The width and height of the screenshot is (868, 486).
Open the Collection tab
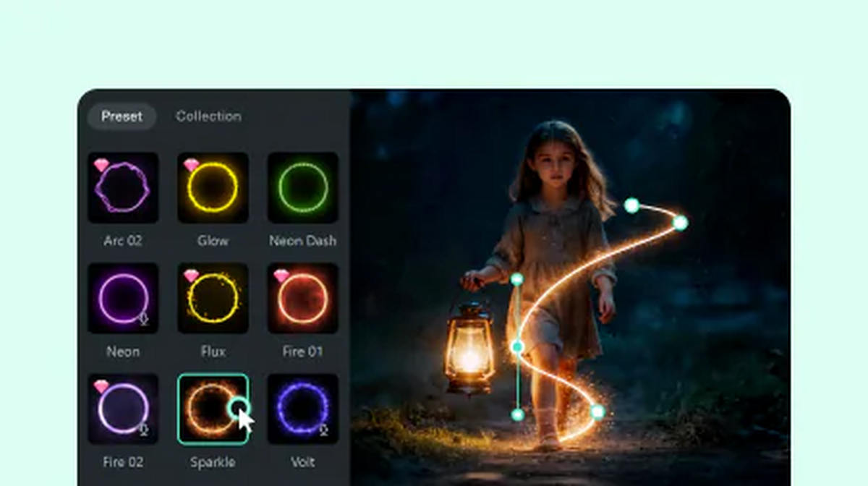pos(208,116)
